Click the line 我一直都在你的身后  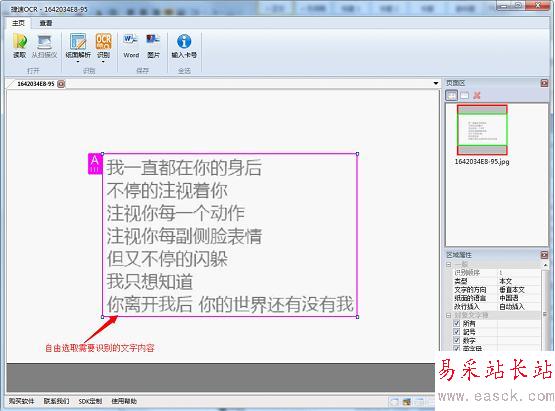(184, 167)
